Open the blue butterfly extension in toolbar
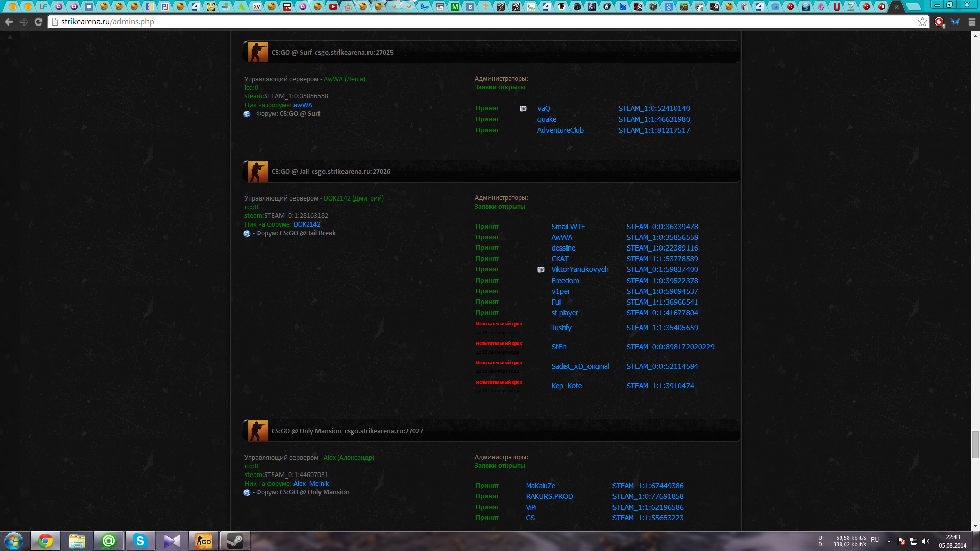This screenshot has width=980, height=551. pyautogui.click(x=955, y=22)
